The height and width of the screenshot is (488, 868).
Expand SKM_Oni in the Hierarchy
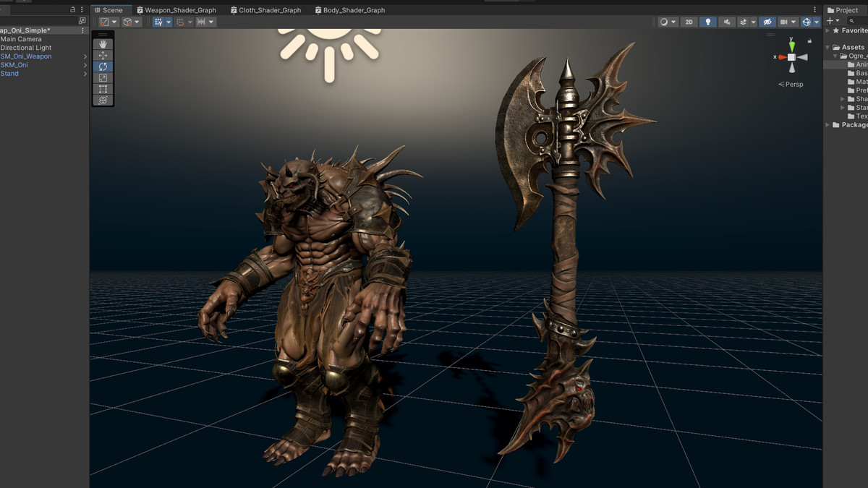(85, 64)
